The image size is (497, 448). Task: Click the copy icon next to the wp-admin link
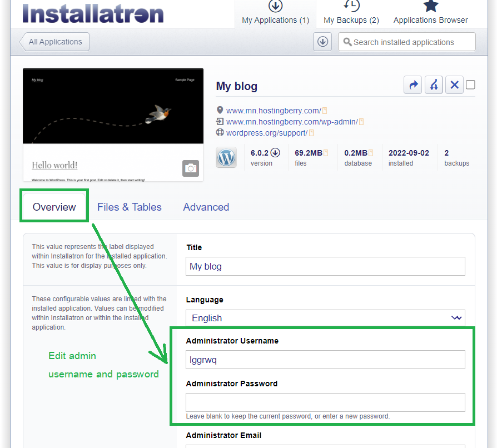pyautogui.click(x=361, y=122)
